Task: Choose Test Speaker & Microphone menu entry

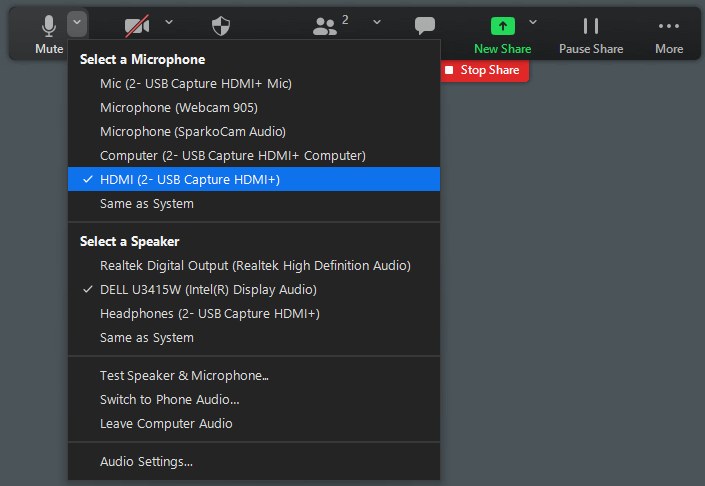Action: (x=254, y=375)
